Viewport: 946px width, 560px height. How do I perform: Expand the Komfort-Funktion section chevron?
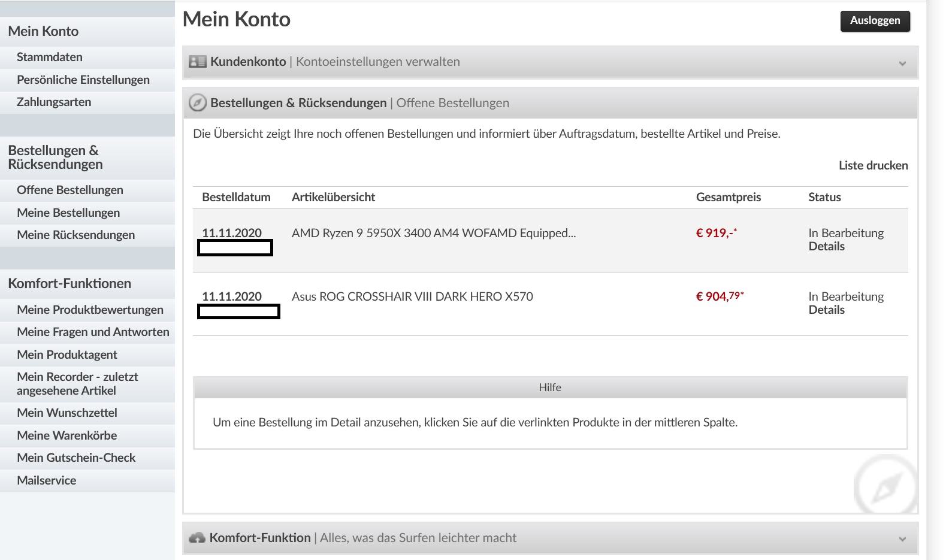tap(902, 539)
